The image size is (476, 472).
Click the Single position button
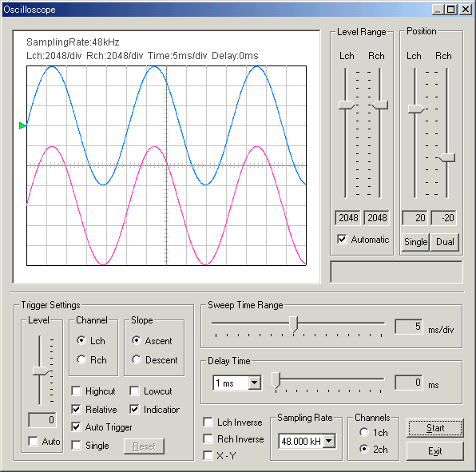415,242
